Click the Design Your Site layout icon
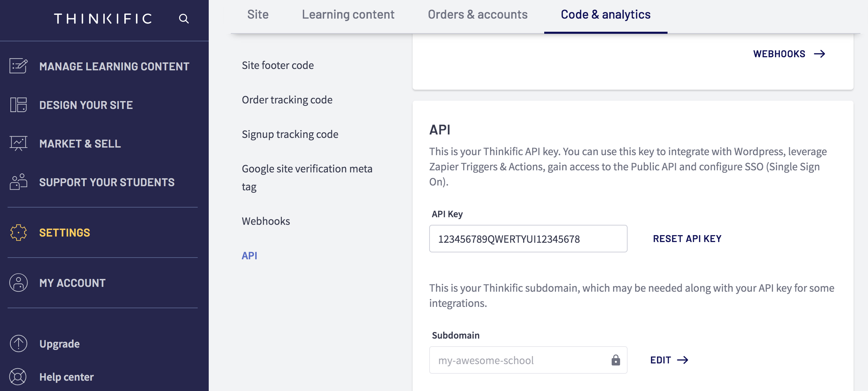 [x=19, y=104]
